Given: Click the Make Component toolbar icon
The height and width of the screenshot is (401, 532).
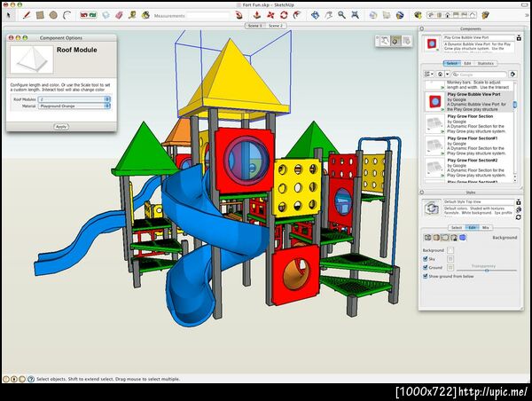Looking at the screenshot, I should (x=106, y=15).
